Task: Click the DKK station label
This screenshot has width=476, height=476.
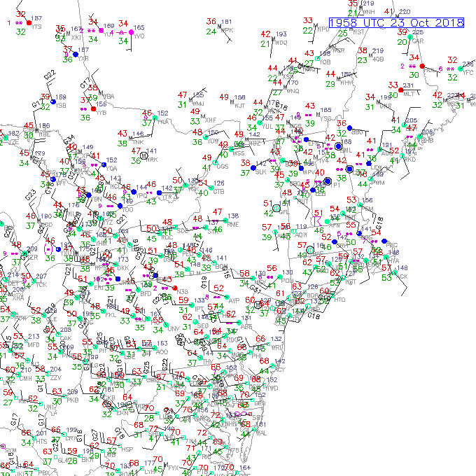Action: [x=123, y=268]
